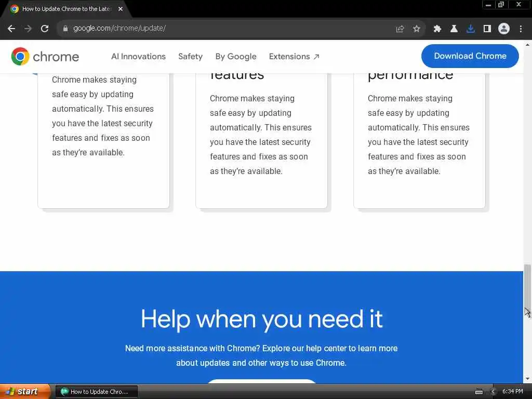532x399 pixels.
Task: Open Chrome three-dot menu
Action: pos(521,29)
